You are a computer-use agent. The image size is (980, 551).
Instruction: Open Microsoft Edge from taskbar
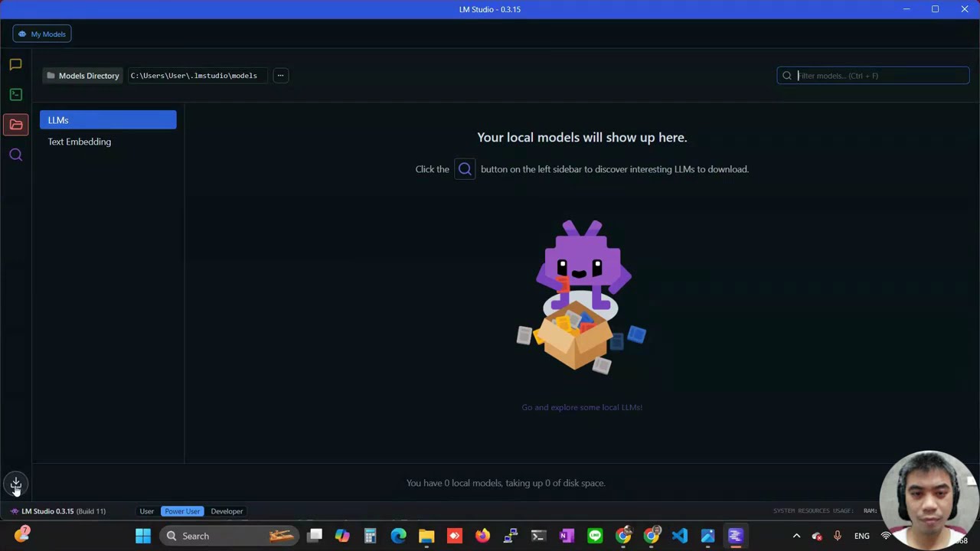398,536
